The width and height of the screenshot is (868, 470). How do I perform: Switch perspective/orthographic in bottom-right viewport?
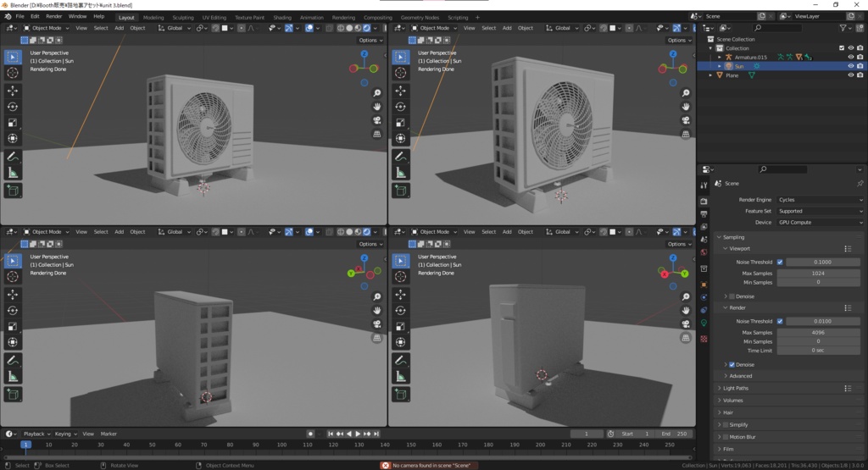(685, 338)
